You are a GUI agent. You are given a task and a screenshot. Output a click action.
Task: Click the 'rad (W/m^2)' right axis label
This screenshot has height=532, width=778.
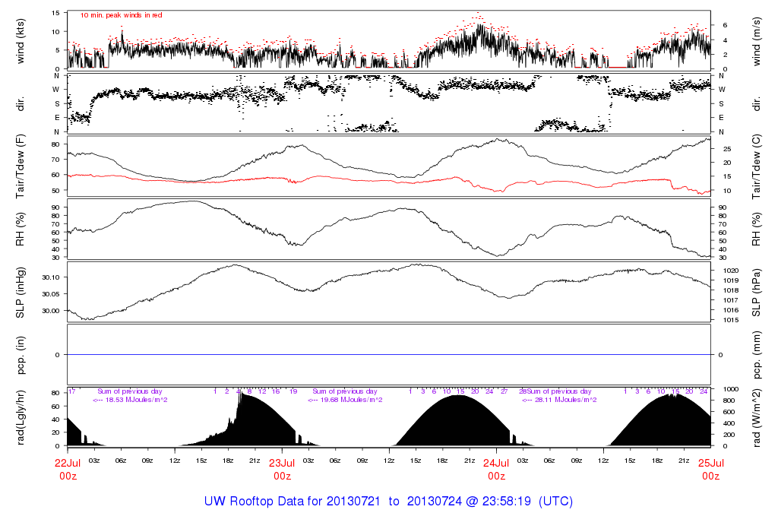[757, 417]
